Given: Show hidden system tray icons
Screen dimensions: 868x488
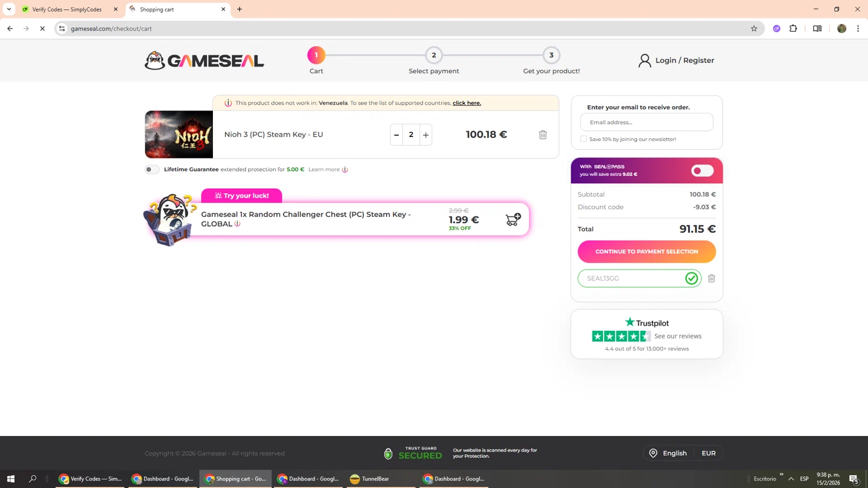Looking at the screenshot, I should (791, 479).
